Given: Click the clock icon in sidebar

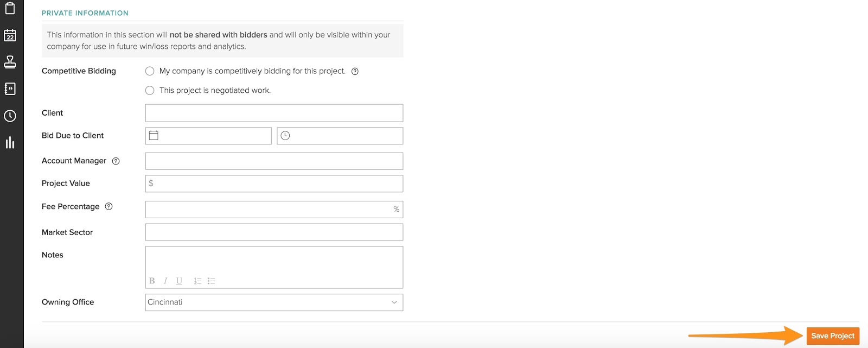Looking at the screenshot, I should (x=10, y=116).
